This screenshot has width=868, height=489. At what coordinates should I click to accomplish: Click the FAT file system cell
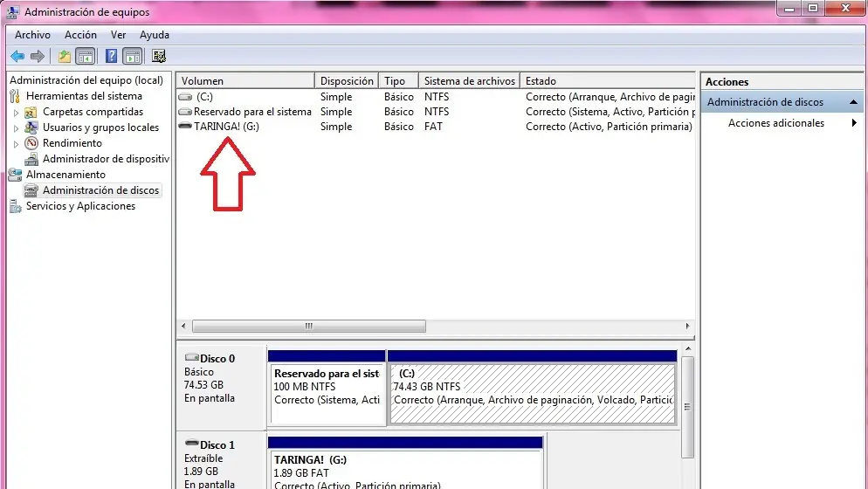pyautogui.click(x=433, y=127)
